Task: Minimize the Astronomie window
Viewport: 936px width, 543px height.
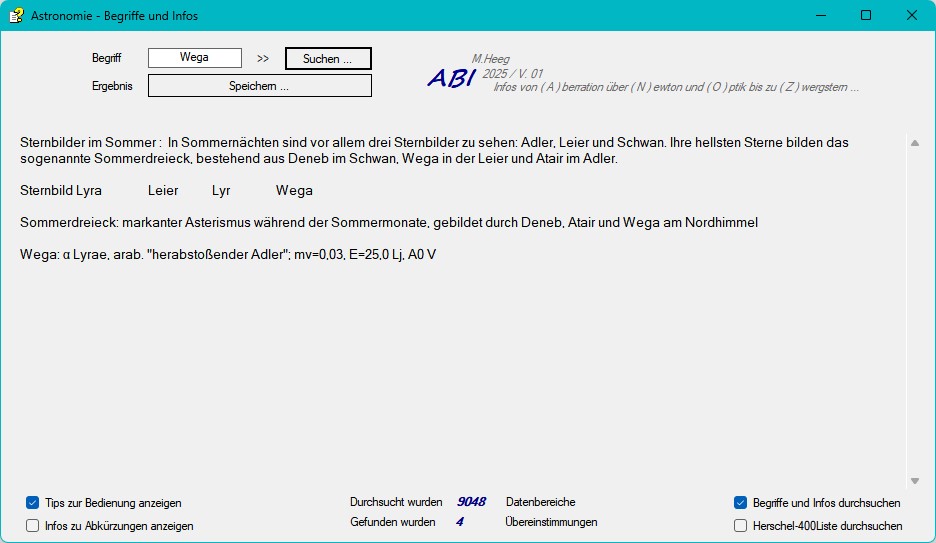Action: [x=821, y=16]
